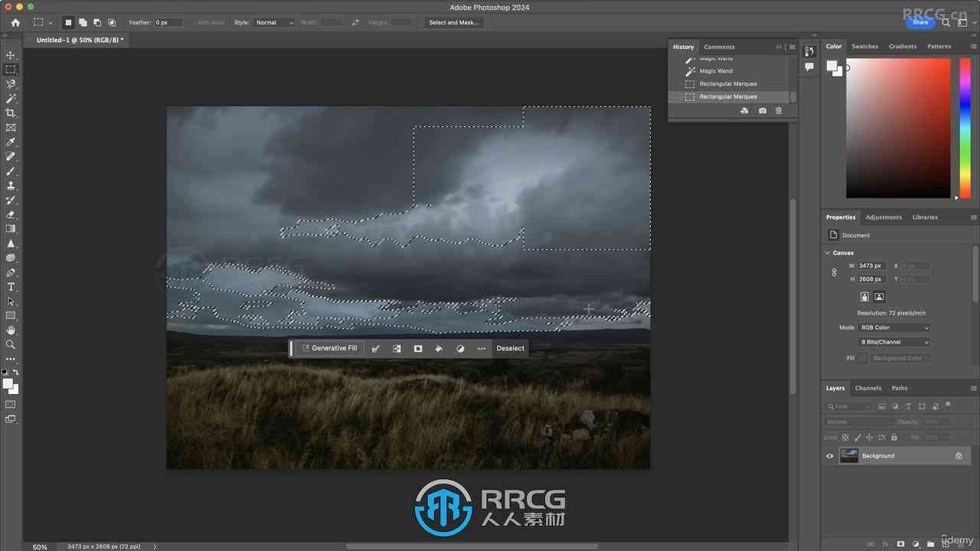Click the Deselect button
Image resolution: width=980 pixels, height=551 pixels.
510,348
